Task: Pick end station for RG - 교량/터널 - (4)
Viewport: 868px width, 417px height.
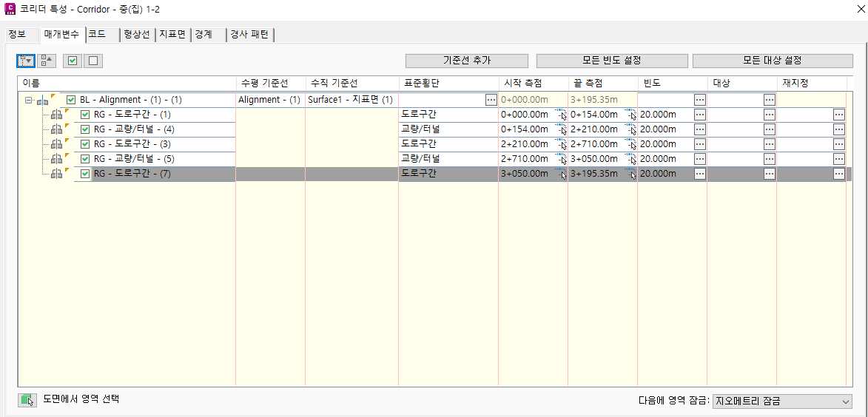Action: (630, 129)
